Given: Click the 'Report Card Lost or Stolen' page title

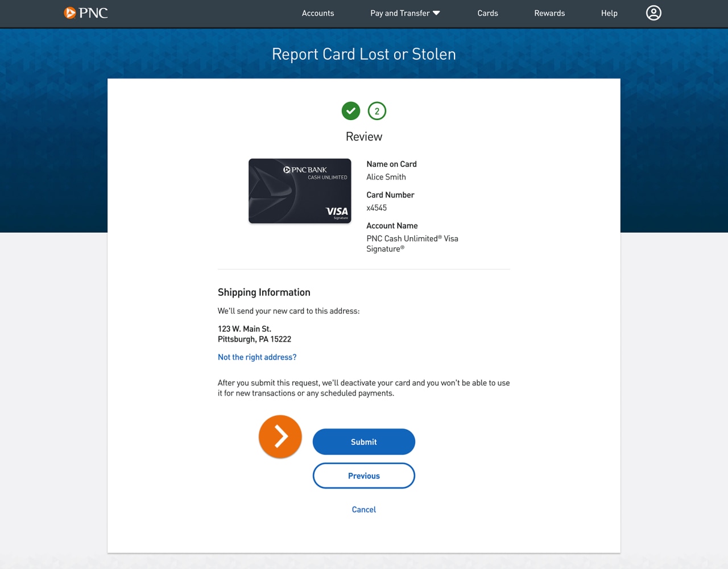Looking at the screenshot, I should (364, 54).
